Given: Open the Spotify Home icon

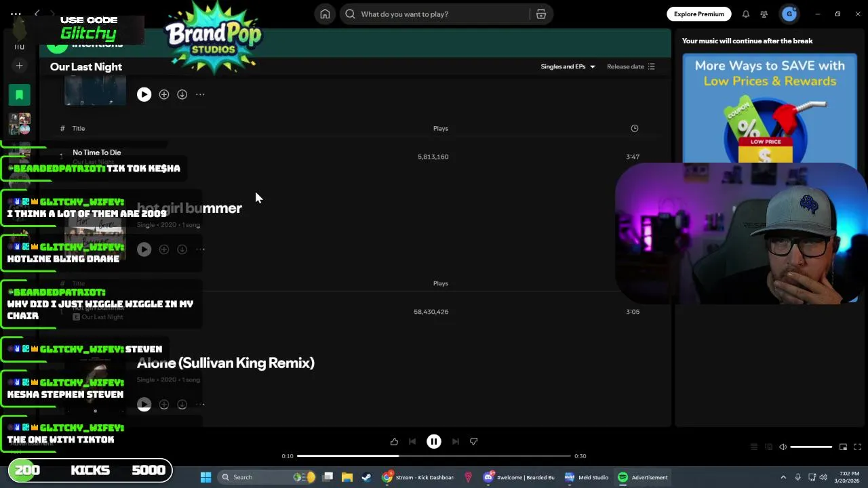Looking at the screenshot, I should [x=325, y=14].
